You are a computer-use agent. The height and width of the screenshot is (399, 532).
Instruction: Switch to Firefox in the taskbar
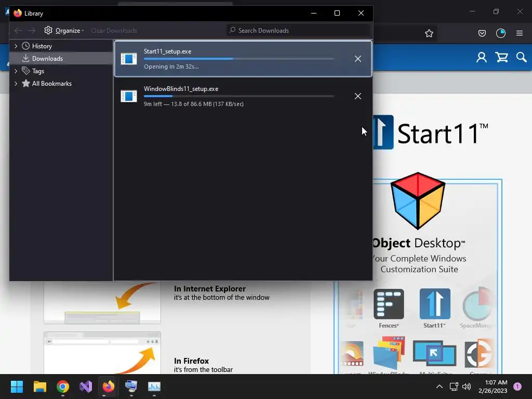coord(109,387)
